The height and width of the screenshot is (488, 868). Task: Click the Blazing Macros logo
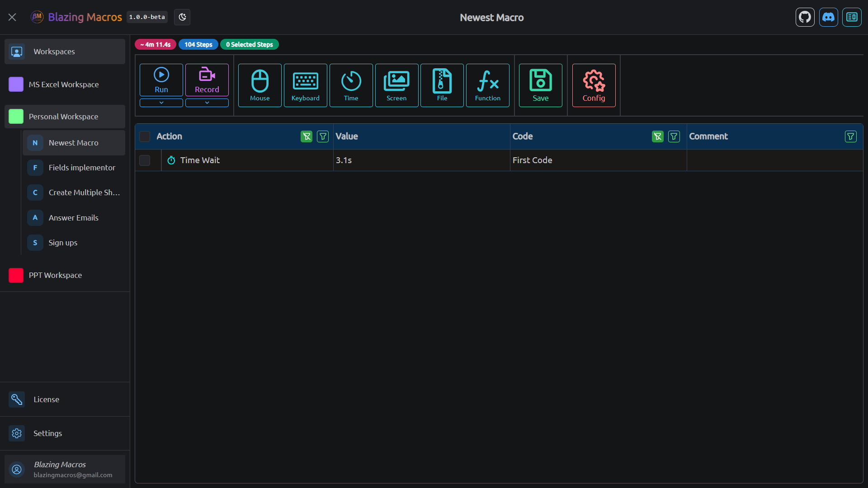pos(37,17)
